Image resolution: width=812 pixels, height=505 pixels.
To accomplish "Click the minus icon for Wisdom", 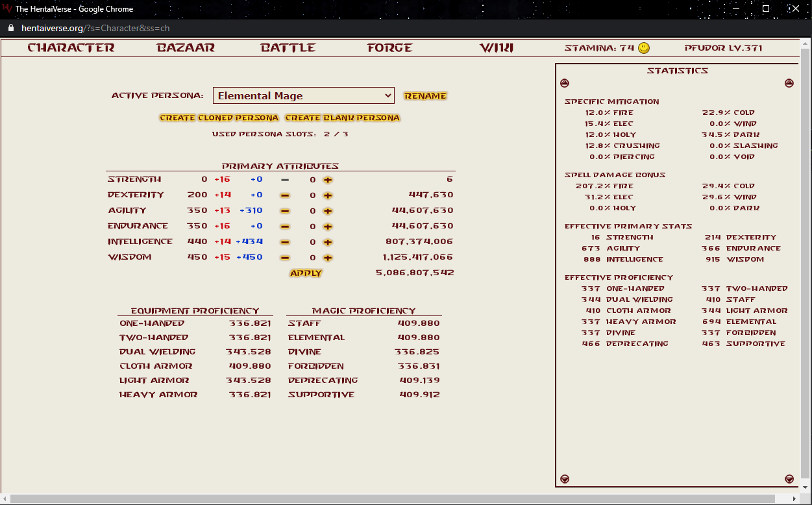I will [x=285, y=258].
